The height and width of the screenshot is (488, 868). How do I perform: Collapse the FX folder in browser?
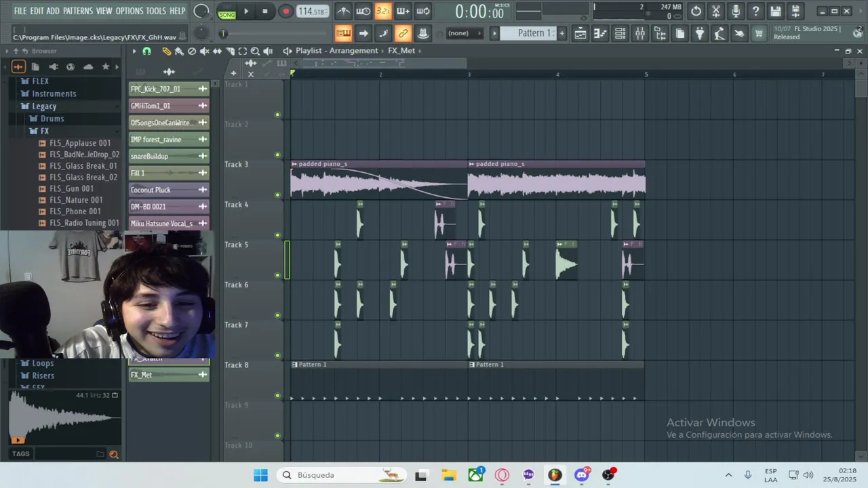[39, 131]
